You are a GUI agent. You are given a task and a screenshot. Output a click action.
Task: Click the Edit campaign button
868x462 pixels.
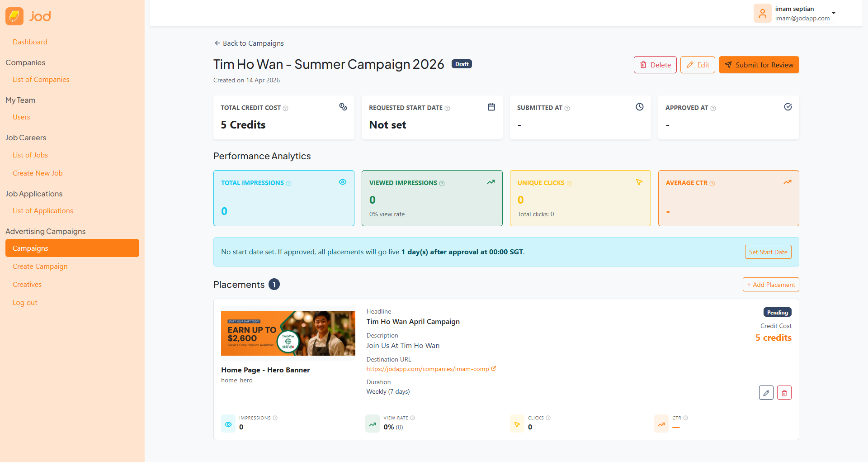(698, 65)
